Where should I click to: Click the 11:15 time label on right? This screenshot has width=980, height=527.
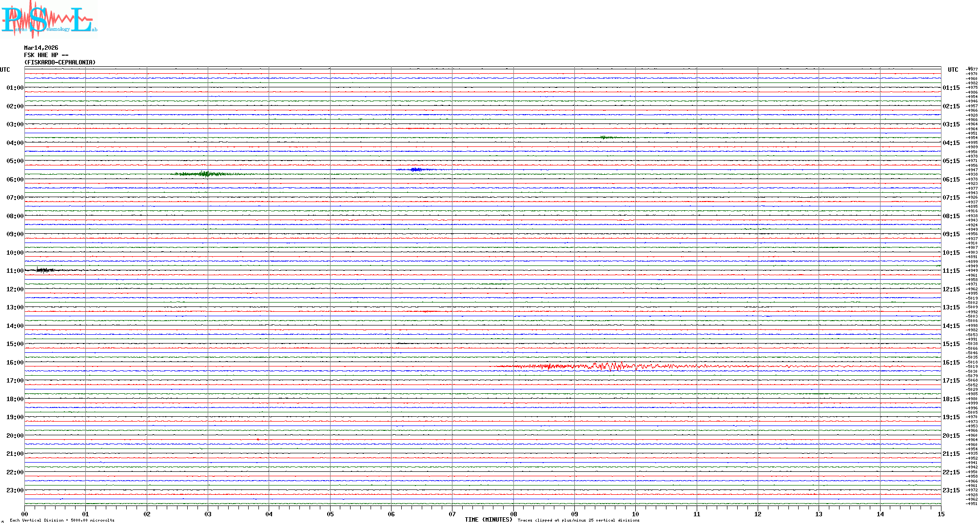pyautogui.click(x=951, y=271)
